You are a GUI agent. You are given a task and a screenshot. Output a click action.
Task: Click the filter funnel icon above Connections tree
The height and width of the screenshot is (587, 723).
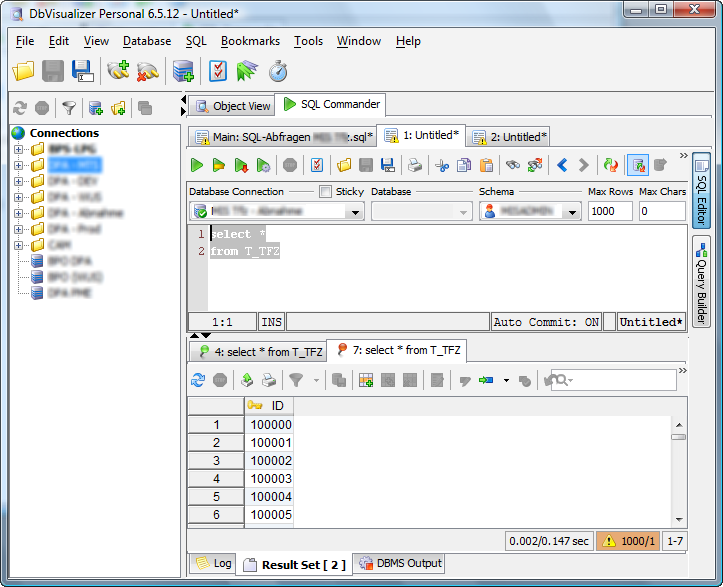69,108
